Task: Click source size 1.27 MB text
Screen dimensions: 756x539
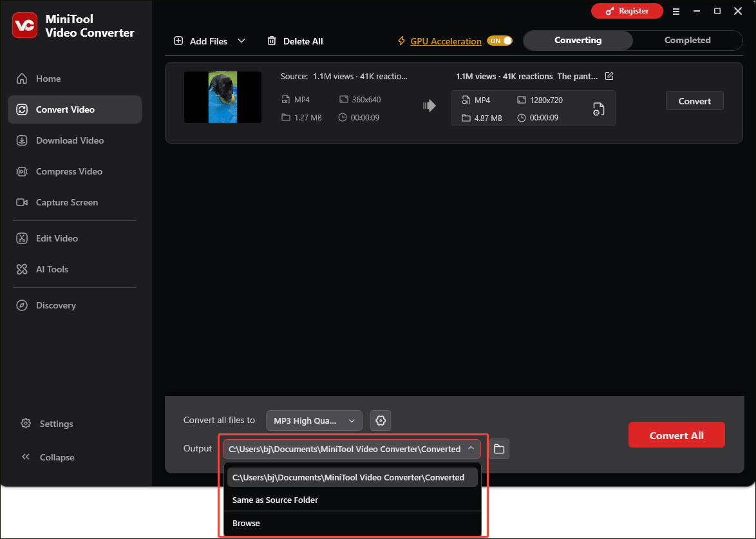Action: coord(308,118)
